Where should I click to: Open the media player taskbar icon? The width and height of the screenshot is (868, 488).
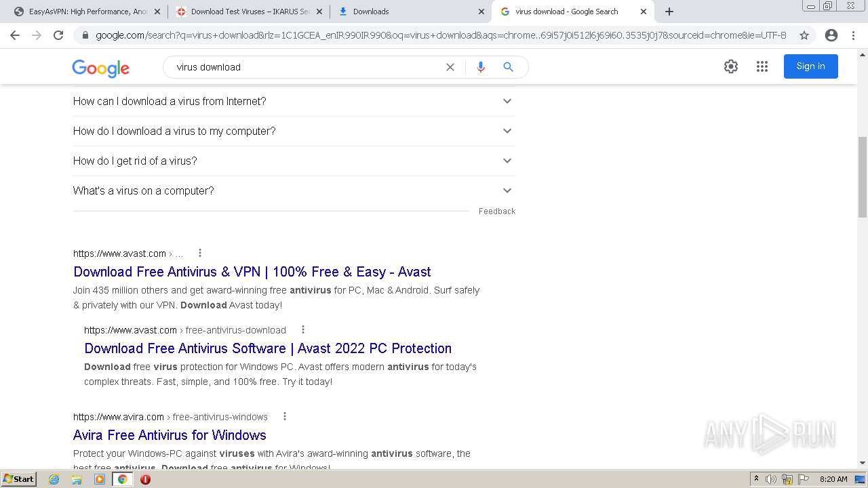pos(100,479)
